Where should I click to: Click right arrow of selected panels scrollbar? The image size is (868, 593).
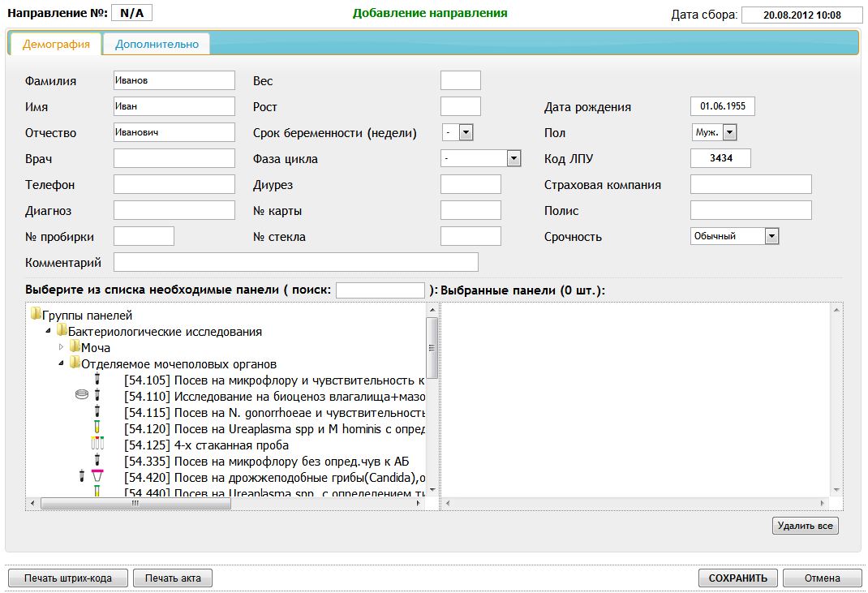822,503
